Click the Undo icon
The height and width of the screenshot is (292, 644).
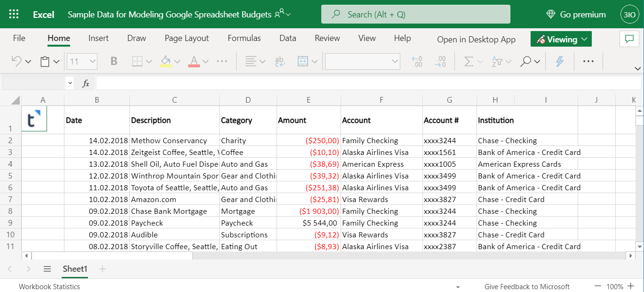(17, 61)
